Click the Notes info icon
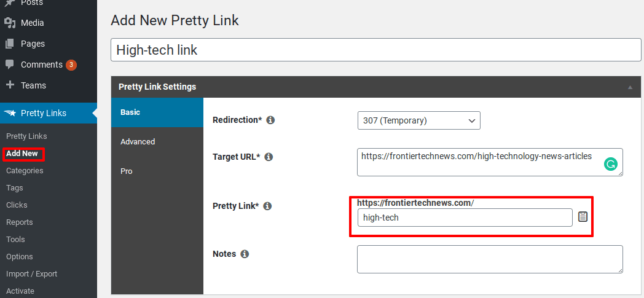The image size is (644, 298). click(245, 254)
